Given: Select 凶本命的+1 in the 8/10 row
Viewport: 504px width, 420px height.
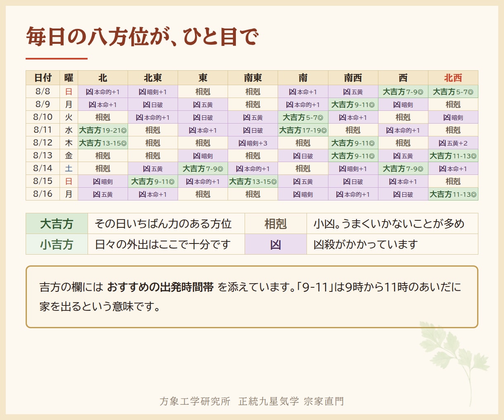Looking at the screenshot, I should tap(153, 117).
